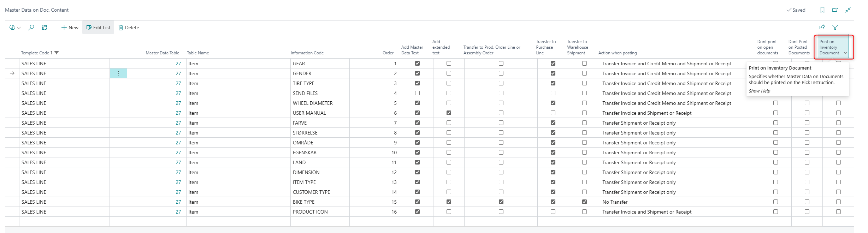Open the row menu dots for GENDER
Screen dimensions: 868x233
[118, 73]
